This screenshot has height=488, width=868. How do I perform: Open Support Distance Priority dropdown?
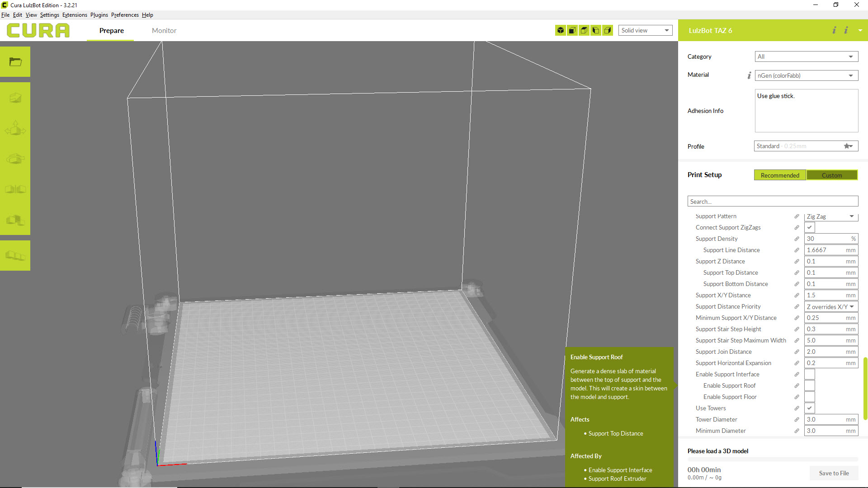830,306
